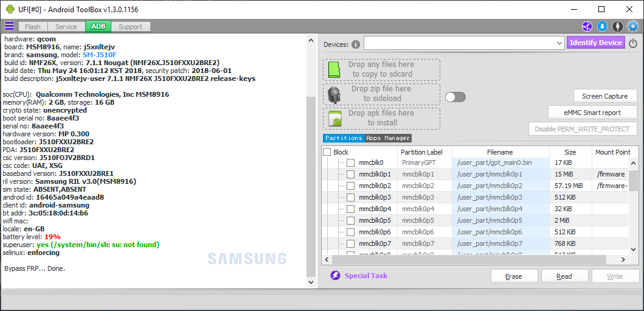The image size is (644, 311).
Task: Switch to the Service tab
Action: pyautogui.click(x=66, y=27)
